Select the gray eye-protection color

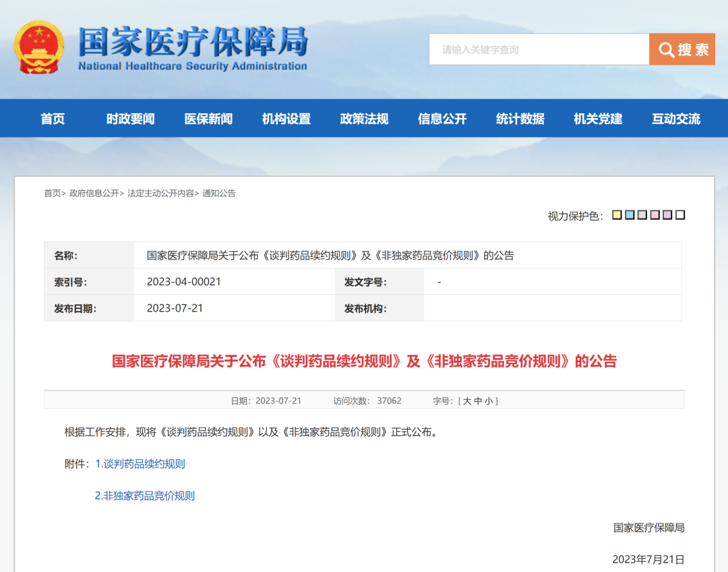tap(642, 214)
